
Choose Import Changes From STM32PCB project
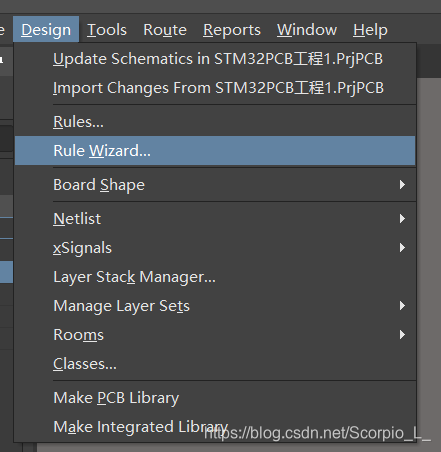[215, 88]
